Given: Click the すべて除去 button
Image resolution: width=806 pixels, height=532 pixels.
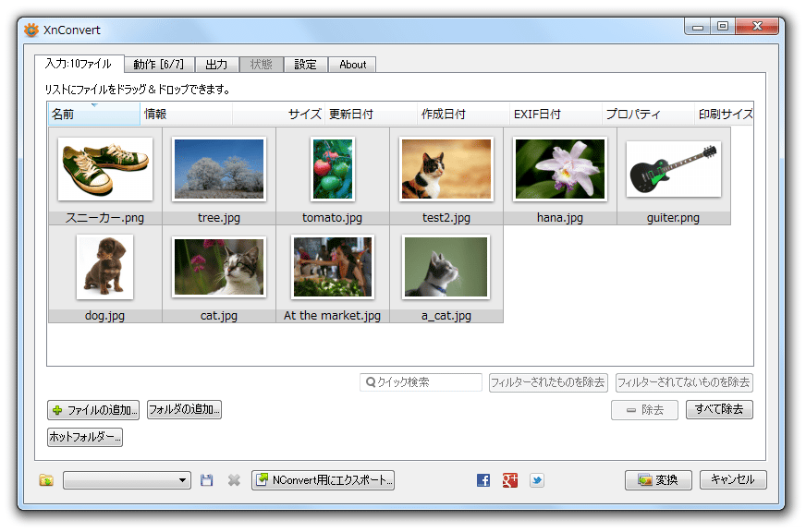Looking at the screenshot, I should pyautogui.click(x=719, y=409).
